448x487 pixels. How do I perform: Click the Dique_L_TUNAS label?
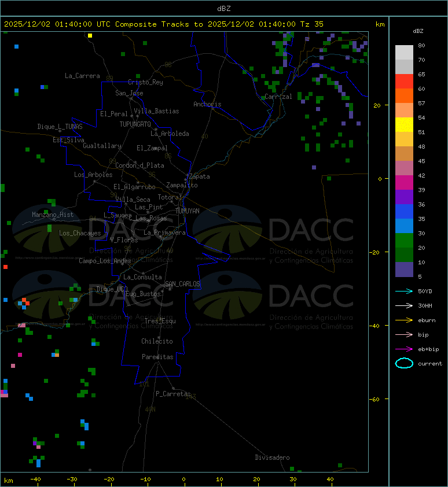(60, 127)
